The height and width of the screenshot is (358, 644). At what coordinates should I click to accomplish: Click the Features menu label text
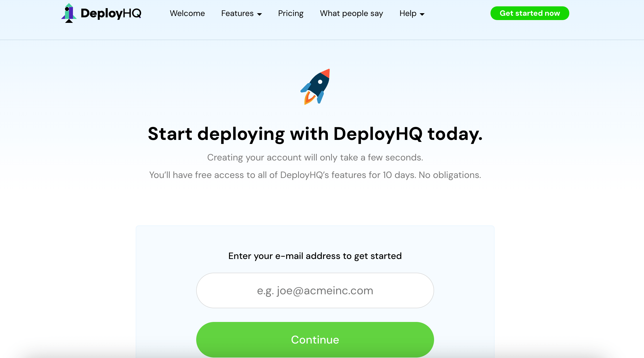coord(237,13)
